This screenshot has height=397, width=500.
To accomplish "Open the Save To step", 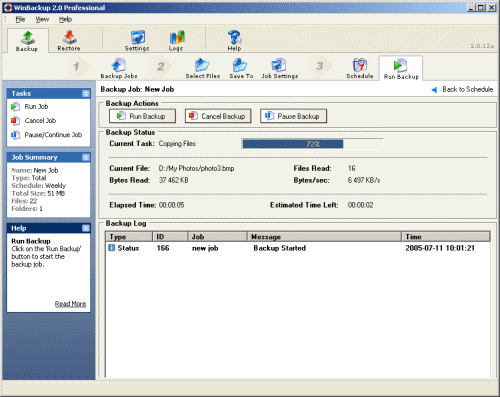I will point(241,69).
